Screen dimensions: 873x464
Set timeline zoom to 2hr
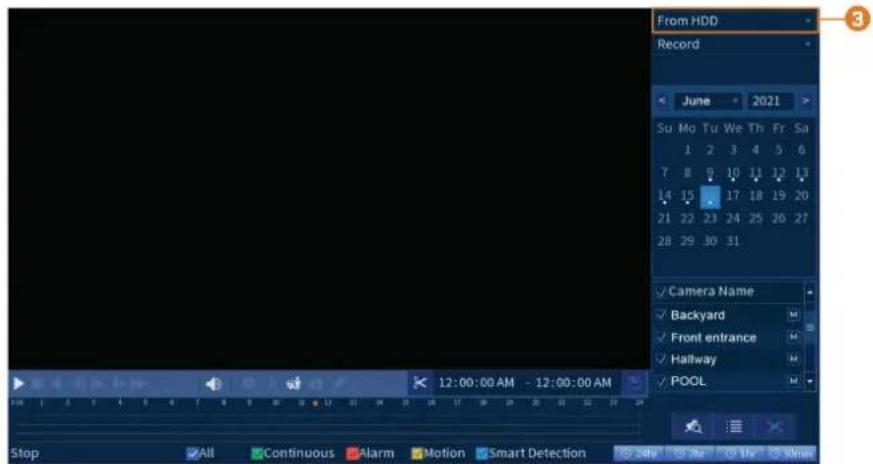pos(689,453)
